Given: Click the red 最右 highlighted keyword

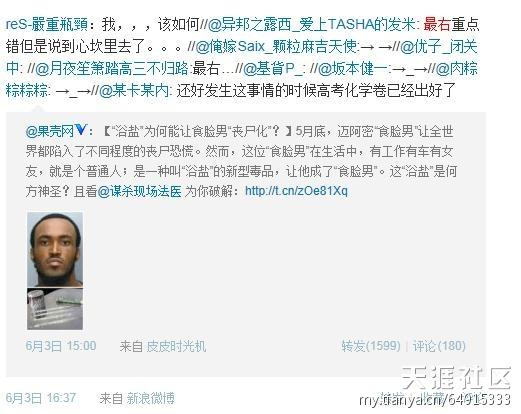Looking at the screenshot, I should tap(437, 25).
